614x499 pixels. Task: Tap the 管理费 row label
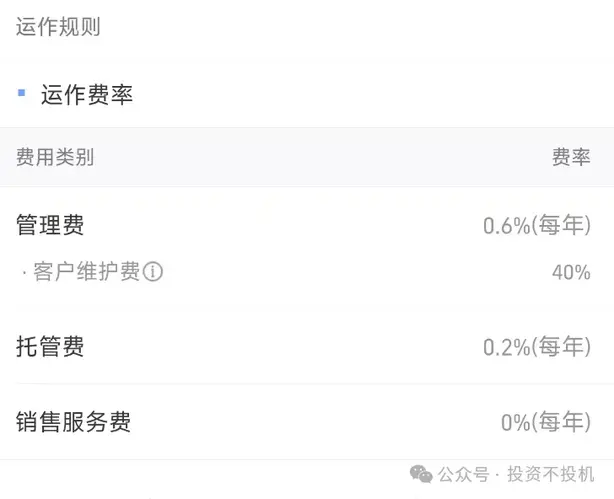pos(50,225)
